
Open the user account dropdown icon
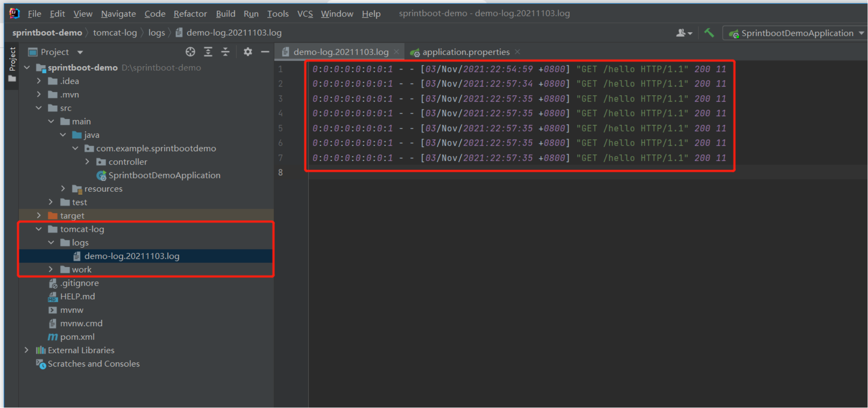(684, 33)
